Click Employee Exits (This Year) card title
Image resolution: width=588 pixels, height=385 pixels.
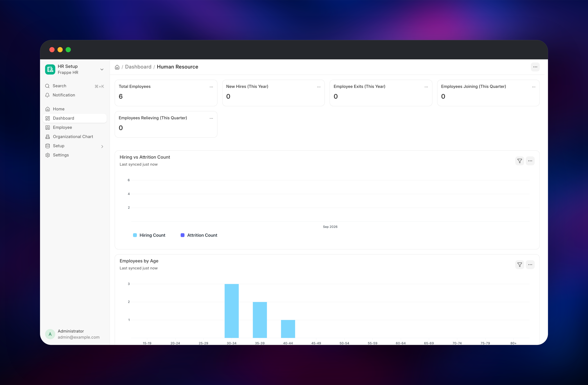(x=359, y=87)
